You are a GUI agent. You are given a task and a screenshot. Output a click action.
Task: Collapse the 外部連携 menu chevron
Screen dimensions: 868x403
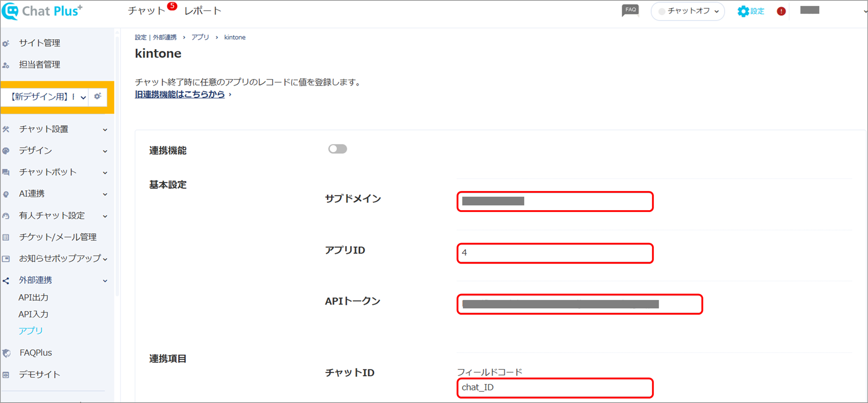coord(105,281)
